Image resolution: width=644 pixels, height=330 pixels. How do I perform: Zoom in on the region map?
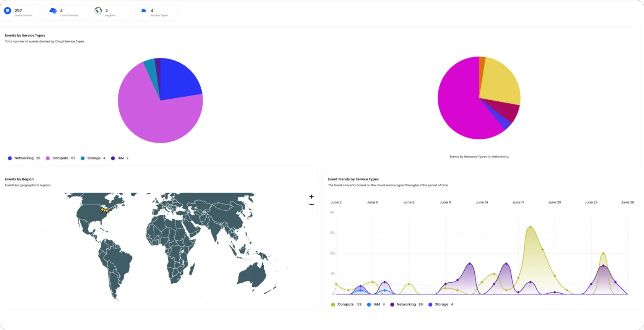(x=311, y=197)
